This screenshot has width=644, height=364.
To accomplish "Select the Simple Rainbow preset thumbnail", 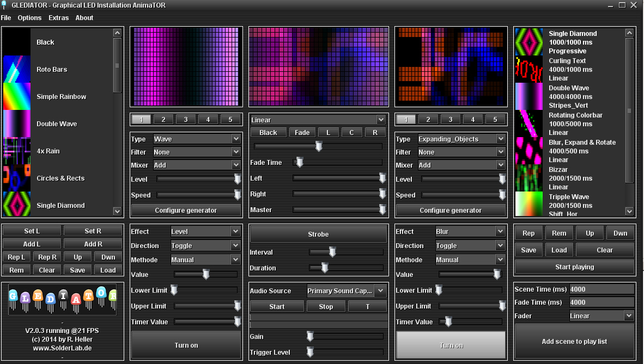I will (x=17, y=96).
